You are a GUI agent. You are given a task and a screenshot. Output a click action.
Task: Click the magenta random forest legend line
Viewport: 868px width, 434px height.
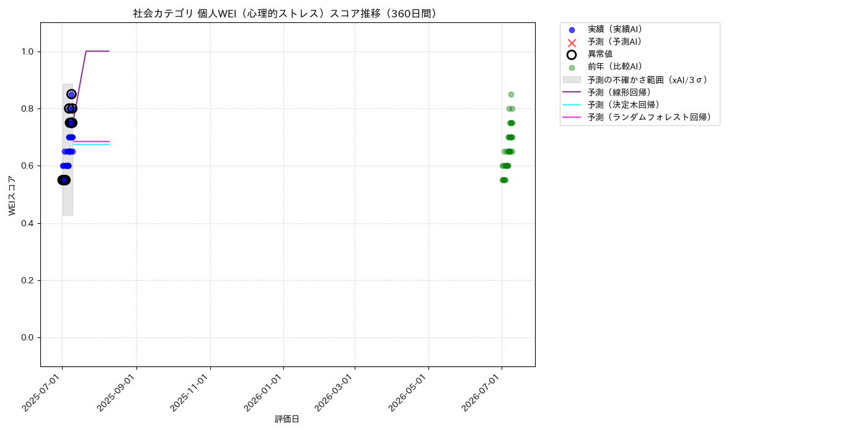click(x=572, y=117)
